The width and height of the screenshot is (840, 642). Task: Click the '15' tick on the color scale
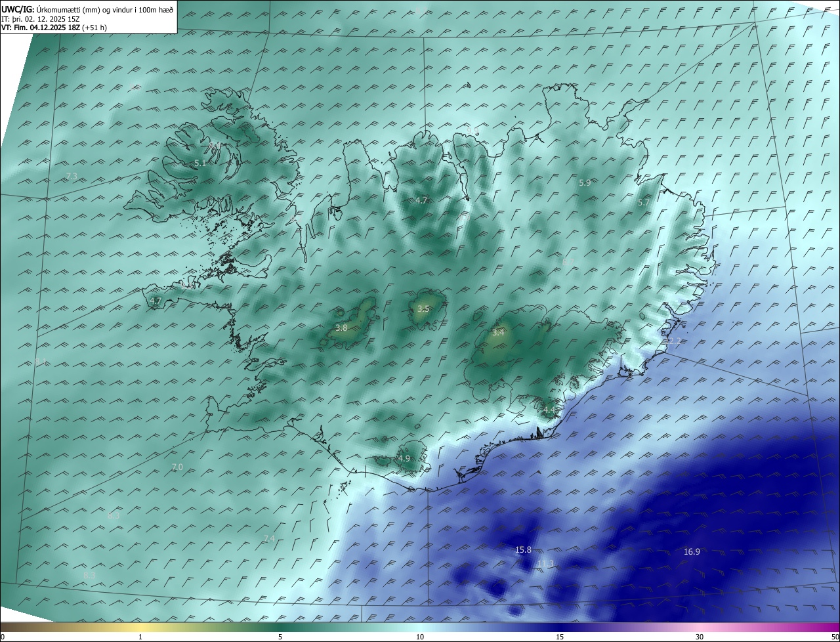pyautogui.click(x=560, y=637)
